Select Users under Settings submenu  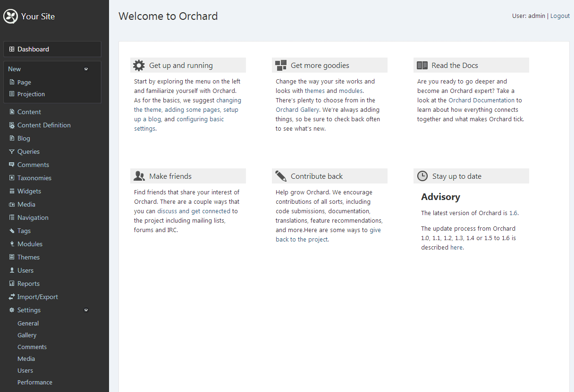tap(25, 370)
